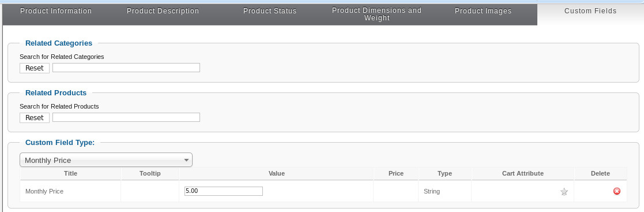Focus the Related Products search field
Image resolution: width=644 pixels, height=212 pixels.
point(126,117)
